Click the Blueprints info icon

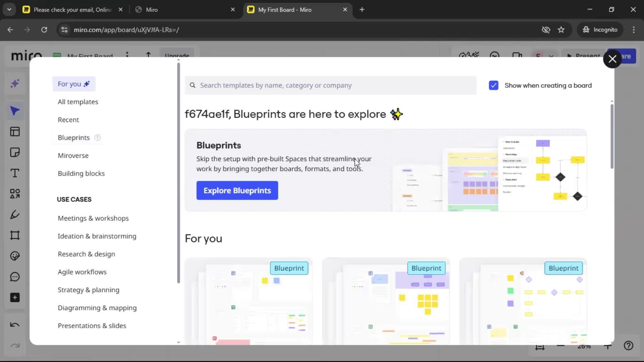click(97, 138)
